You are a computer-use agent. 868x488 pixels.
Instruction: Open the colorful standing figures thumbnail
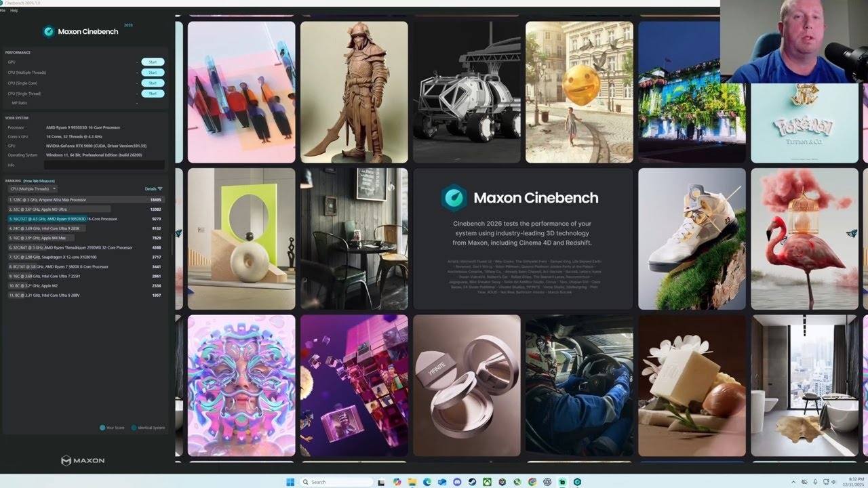tap(241, 92)
